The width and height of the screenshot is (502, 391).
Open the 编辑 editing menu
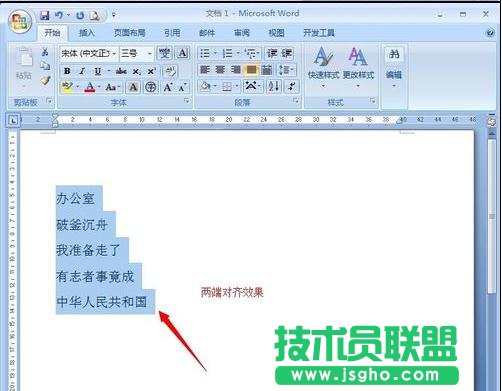[394, 67]
